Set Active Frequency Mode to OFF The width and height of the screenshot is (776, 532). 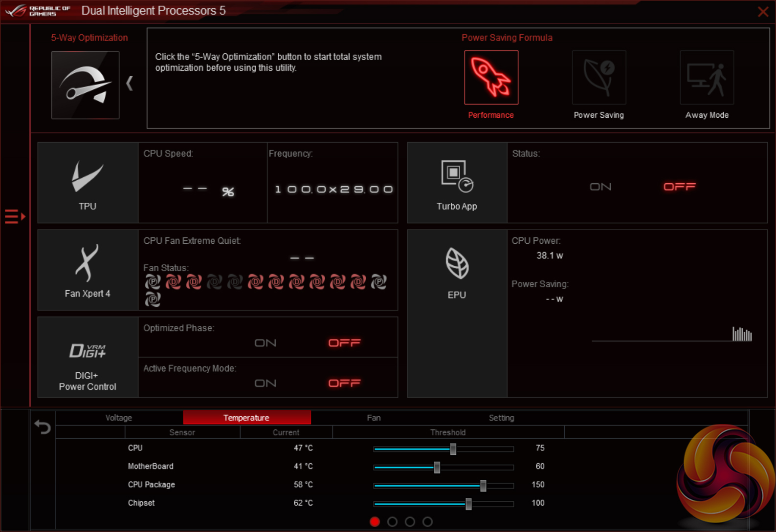click(344, 383)
